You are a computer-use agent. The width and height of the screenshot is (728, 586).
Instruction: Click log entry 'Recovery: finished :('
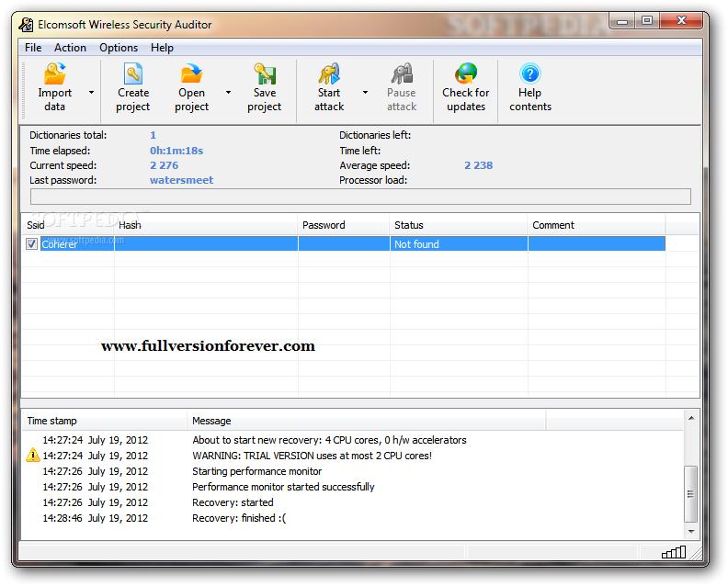pyautogui.click(x=239, y=518)
